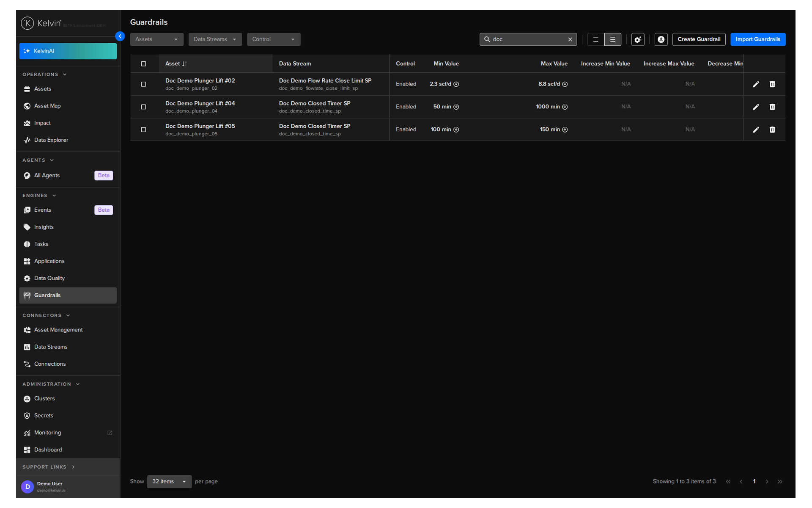Open the table settings gear icon
The image size is (812, 508).
click(638, 39)
